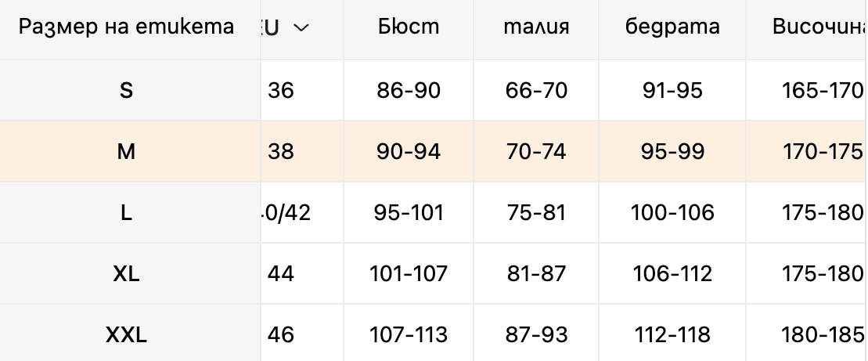This screenshot has width=868, height=361.
Task: Click the bust value 107-113
Action: 409,334
